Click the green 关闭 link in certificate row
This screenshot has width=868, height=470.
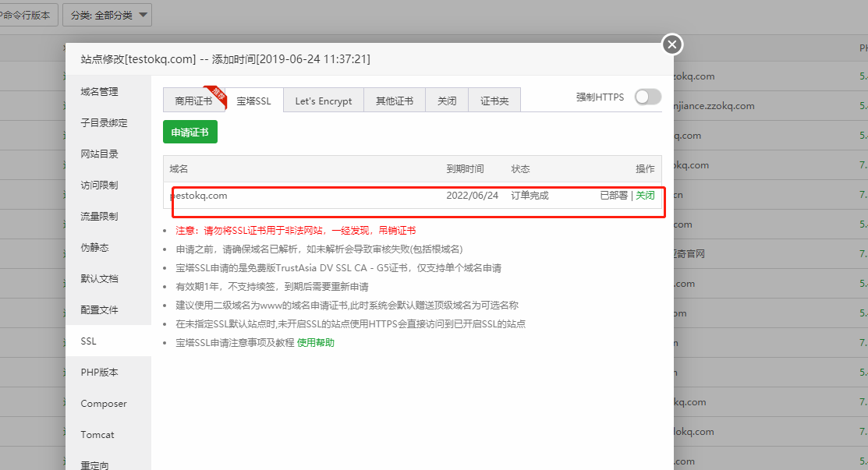click(x=645, y=195)
